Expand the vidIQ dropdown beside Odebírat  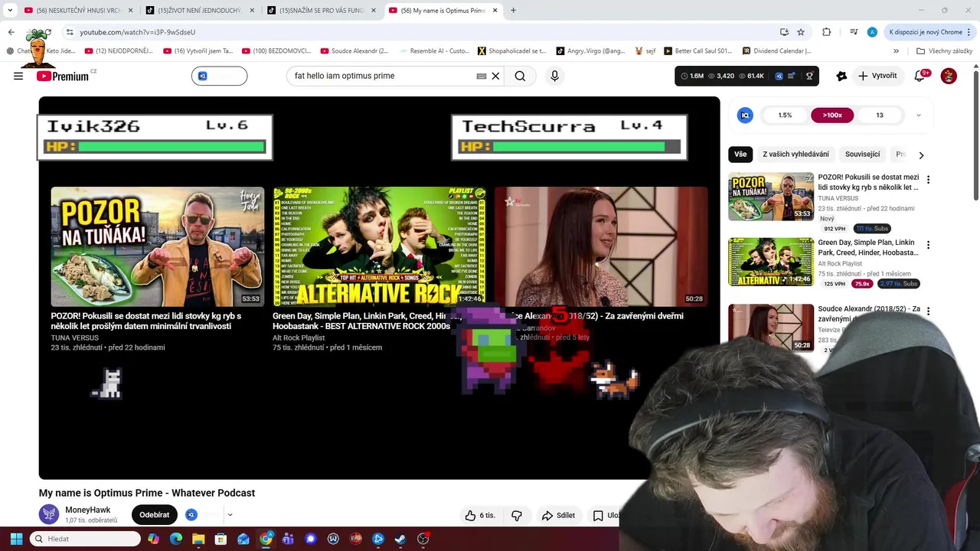click(229, 515)
